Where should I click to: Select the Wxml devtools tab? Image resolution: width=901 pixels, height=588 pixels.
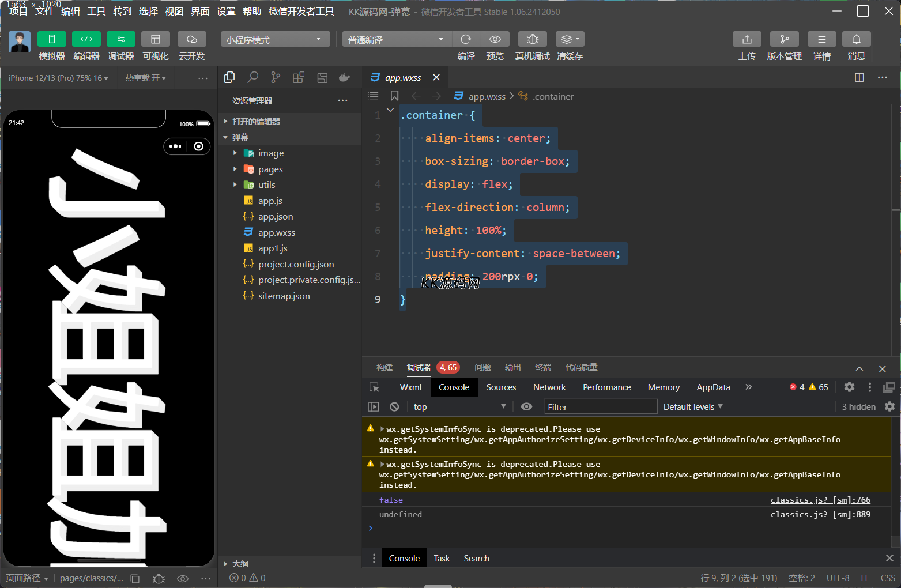[x=410, y=387]
